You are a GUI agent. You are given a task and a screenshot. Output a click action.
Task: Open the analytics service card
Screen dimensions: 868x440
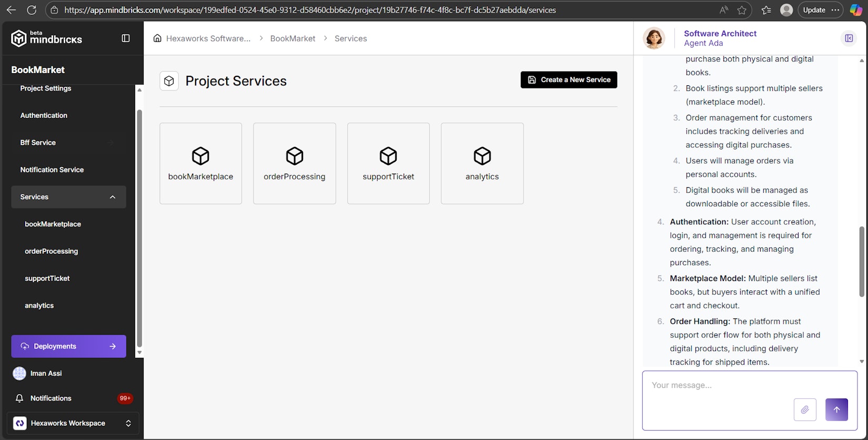point(482,163)
